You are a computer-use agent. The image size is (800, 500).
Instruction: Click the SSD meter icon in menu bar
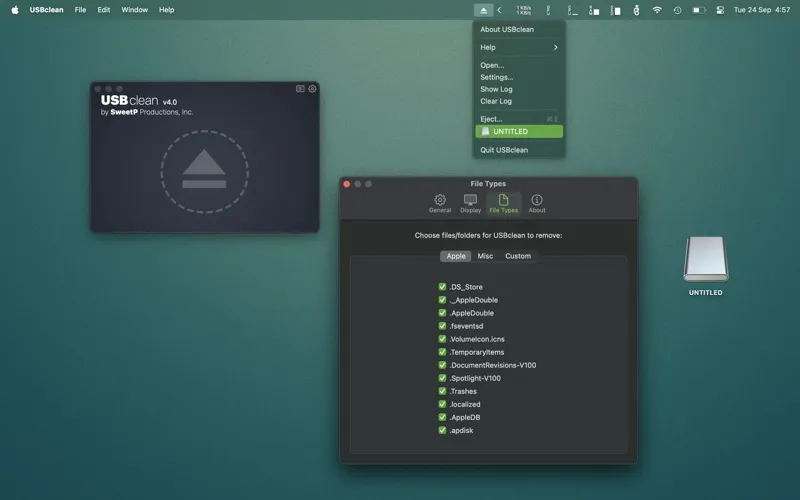click(615, 10)
